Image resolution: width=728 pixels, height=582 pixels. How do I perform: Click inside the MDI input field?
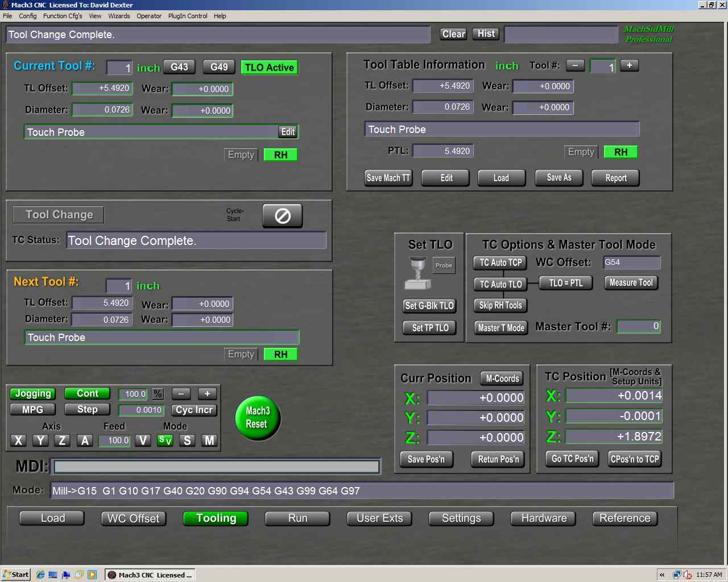pos(216,466)
